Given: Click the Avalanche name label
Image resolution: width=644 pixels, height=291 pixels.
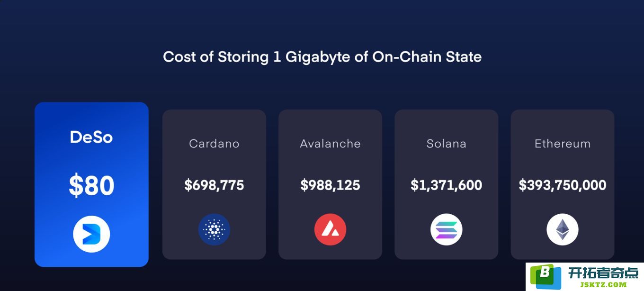Looking at the screenshot, I should [x=330, y=144].
